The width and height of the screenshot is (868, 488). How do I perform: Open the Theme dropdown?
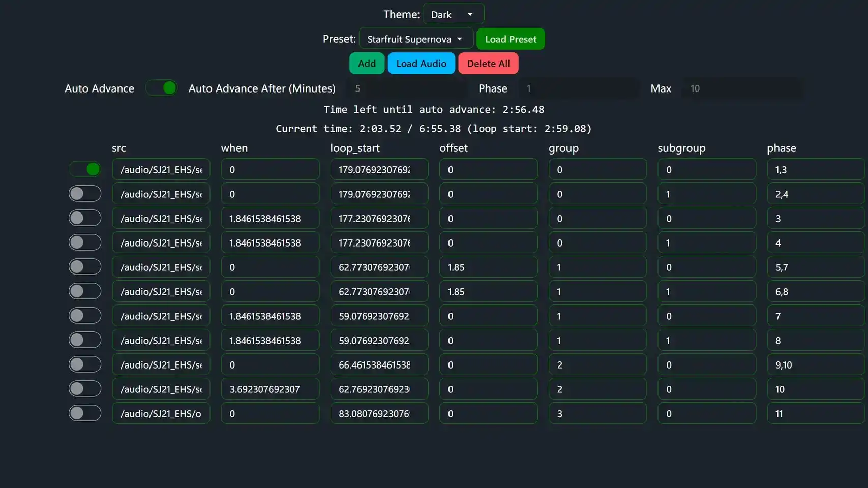click(x=453, y=14)
